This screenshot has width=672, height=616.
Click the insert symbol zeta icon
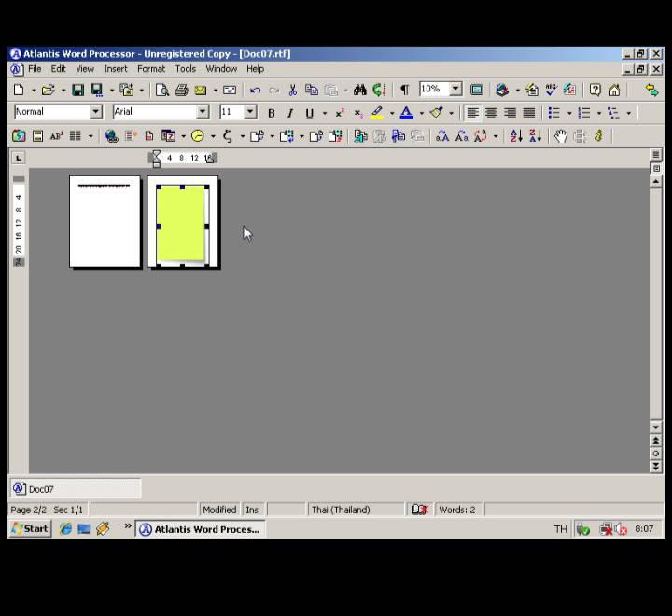(228, 136)
